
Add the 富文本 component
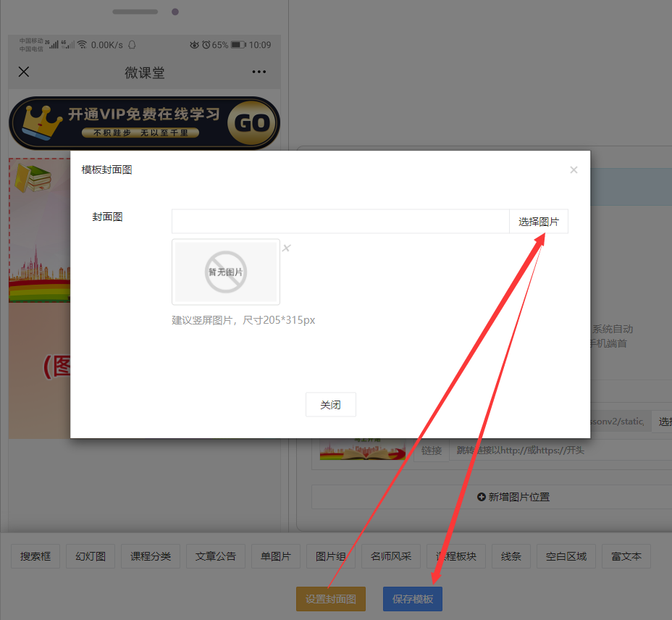[x=626, y=556]
